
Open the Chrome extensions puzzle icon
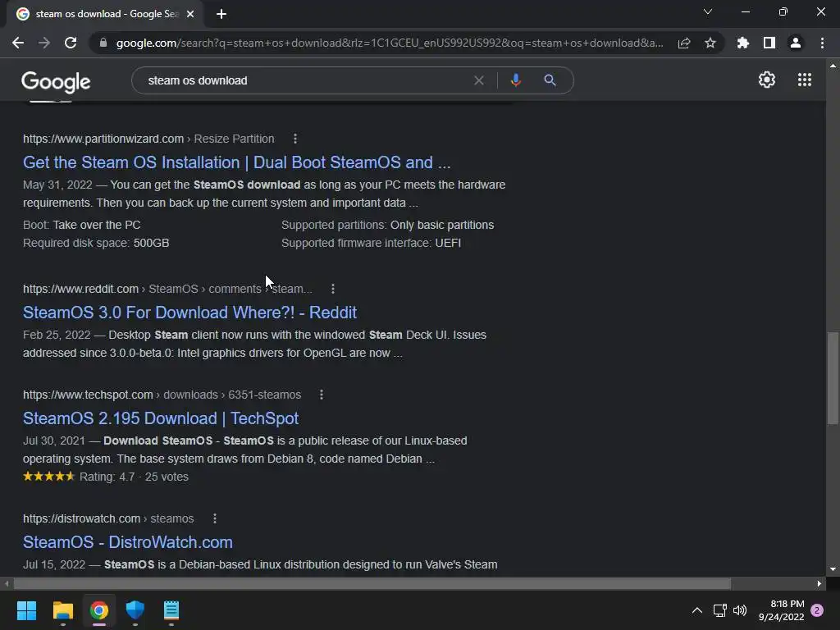(742, 43)
